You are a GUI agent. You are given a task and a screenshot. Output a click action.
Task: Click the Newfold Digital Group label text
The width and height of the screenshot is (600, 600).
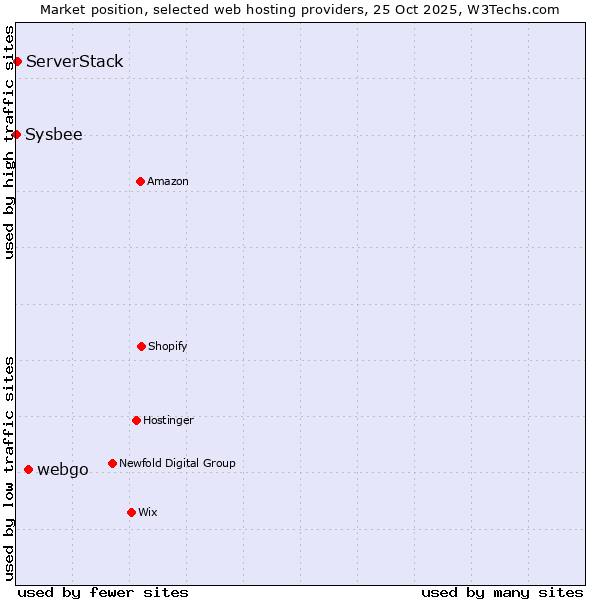point(177,464)
